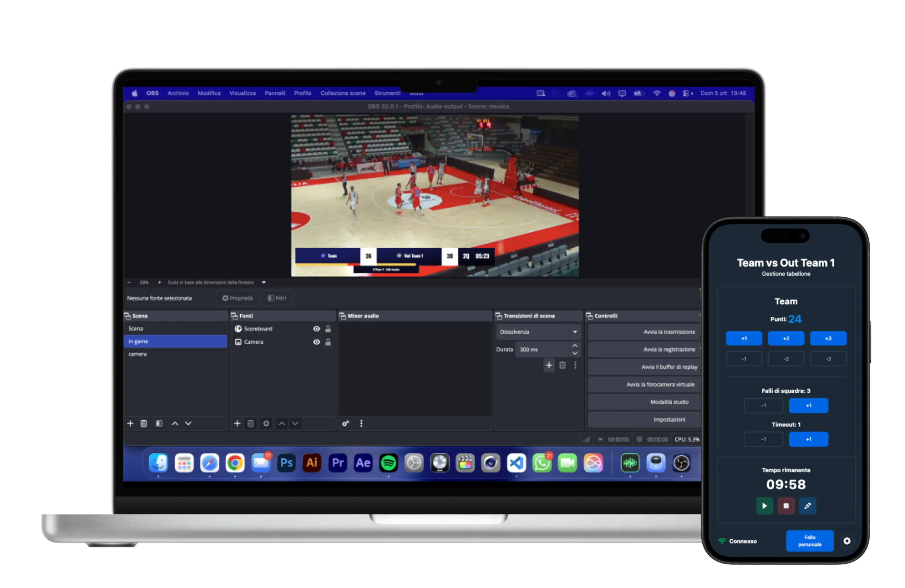The height and width of the screenshot is (588, 905).
Task: Delete the scene transition with trash icon
Action: pos(562,365)
